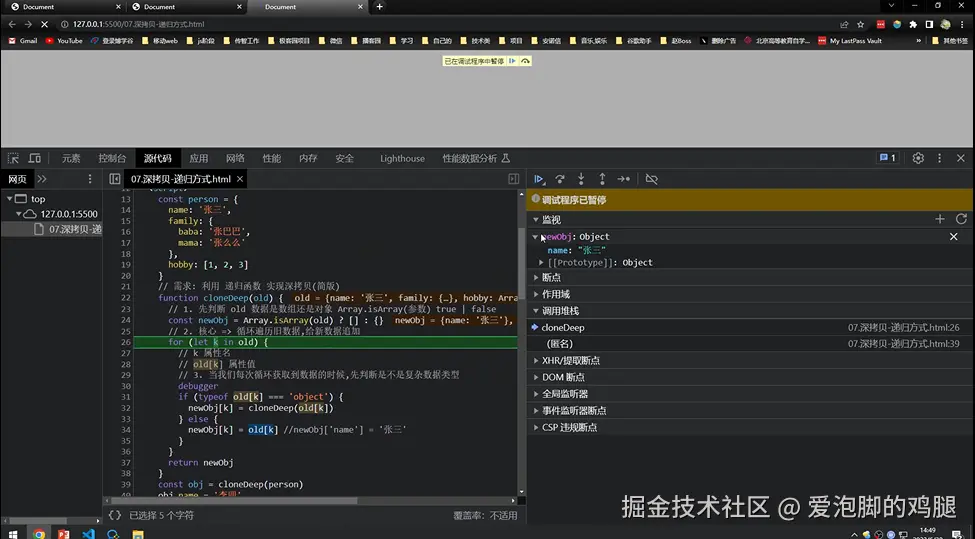Close the 07.深拷贝 file tab
Viewport: 975px width, 539px height.
coord(239,179)
